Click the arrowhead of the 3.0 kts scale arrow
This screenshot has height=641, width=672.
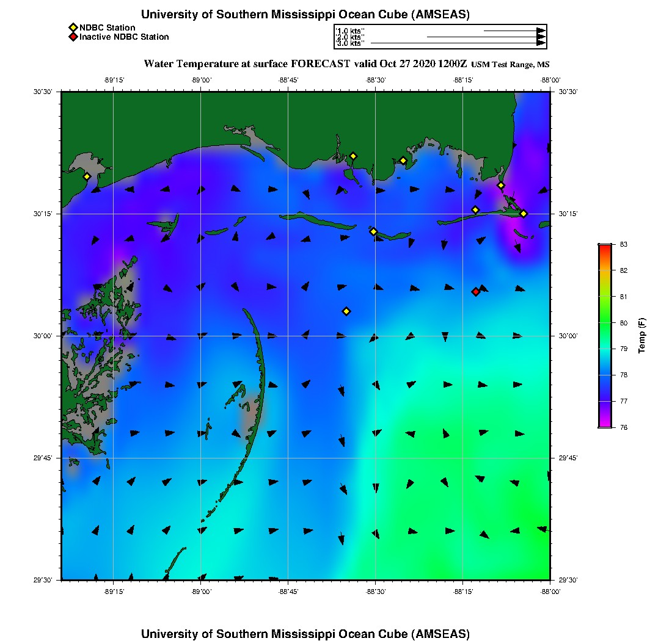click(x=541, y=43)
